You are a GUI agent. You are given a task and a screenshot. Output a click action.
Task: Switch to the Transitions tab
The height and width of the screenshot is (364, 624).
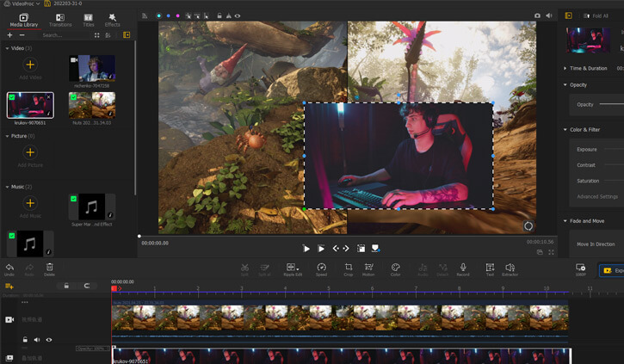[x=59, y=20]
